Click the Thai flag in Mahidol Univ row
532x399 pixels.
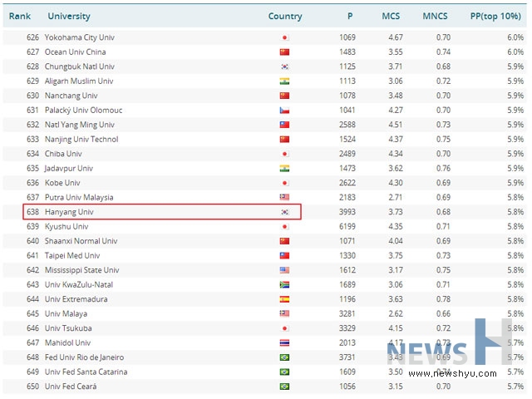pyautogui.click(x=284, y=342)
